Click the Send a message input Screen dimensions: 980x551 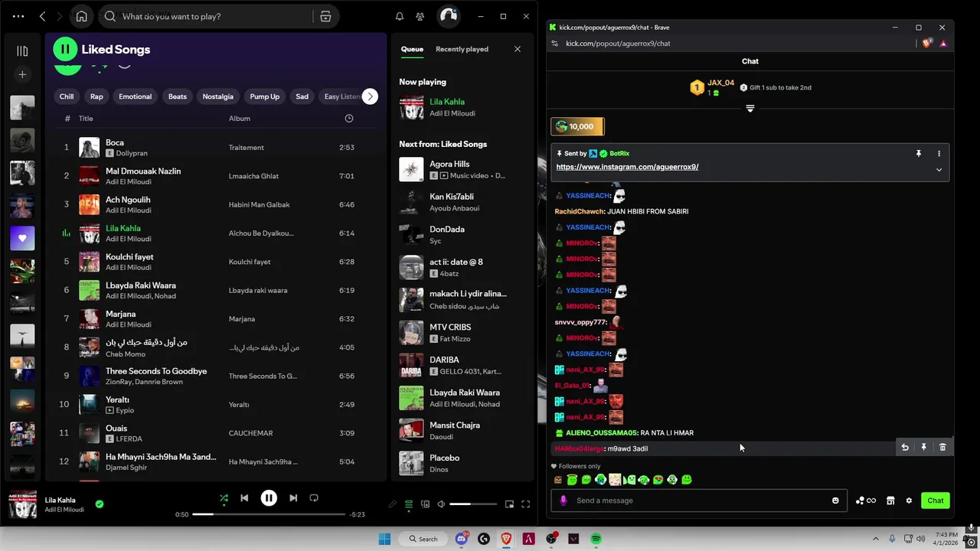pos(698,500)
